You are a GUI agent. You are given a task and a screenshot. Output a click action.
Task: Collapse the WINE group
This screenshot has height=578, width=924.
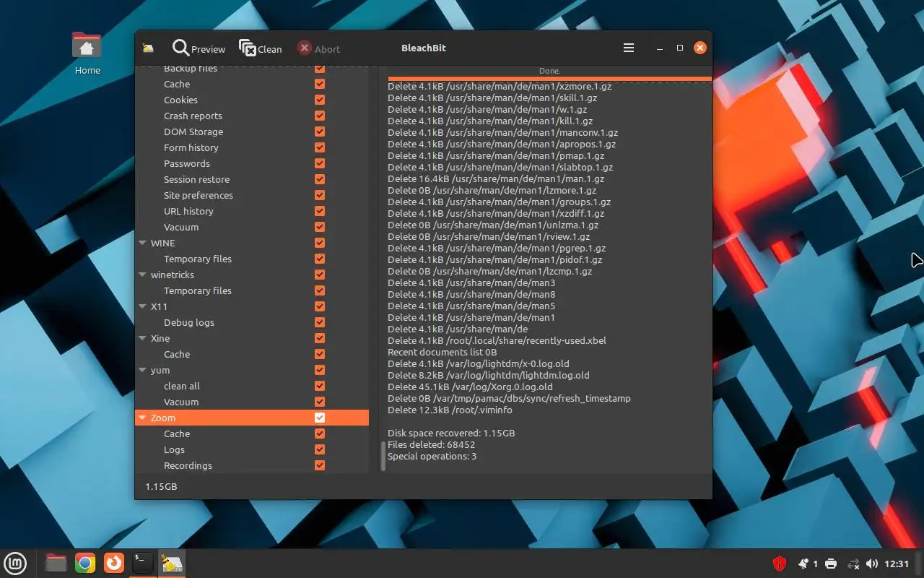point(143,243)
